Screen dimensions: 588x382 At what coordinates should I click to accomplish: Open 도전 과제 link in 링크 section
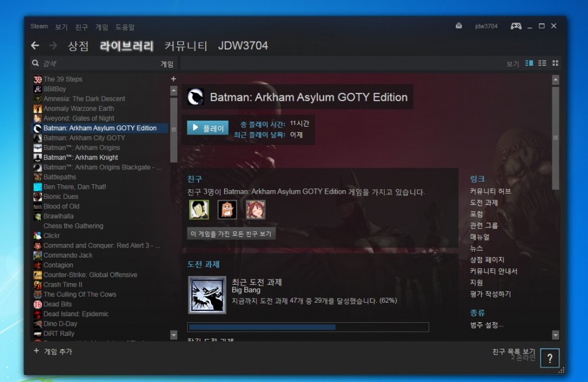[484, 203]
